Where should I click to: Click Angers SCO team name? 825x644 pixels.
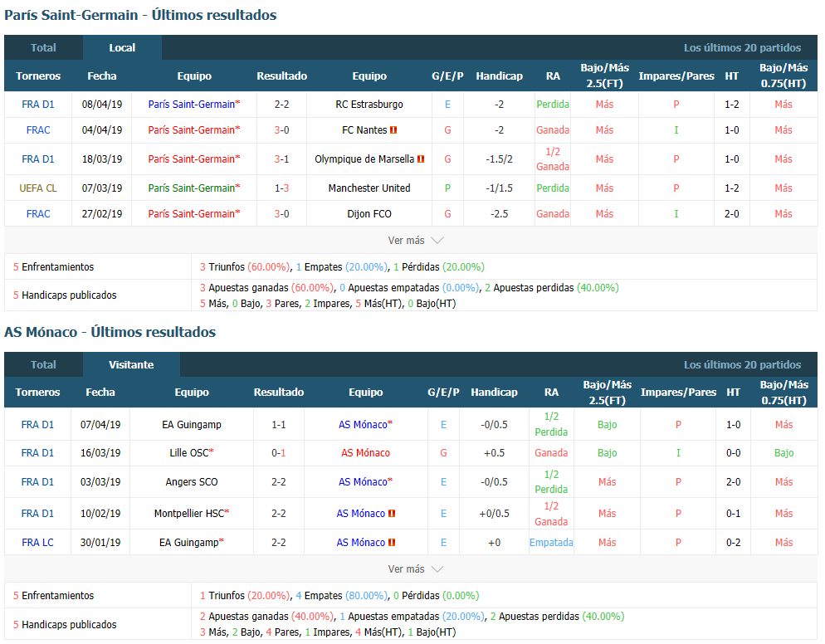192,482
